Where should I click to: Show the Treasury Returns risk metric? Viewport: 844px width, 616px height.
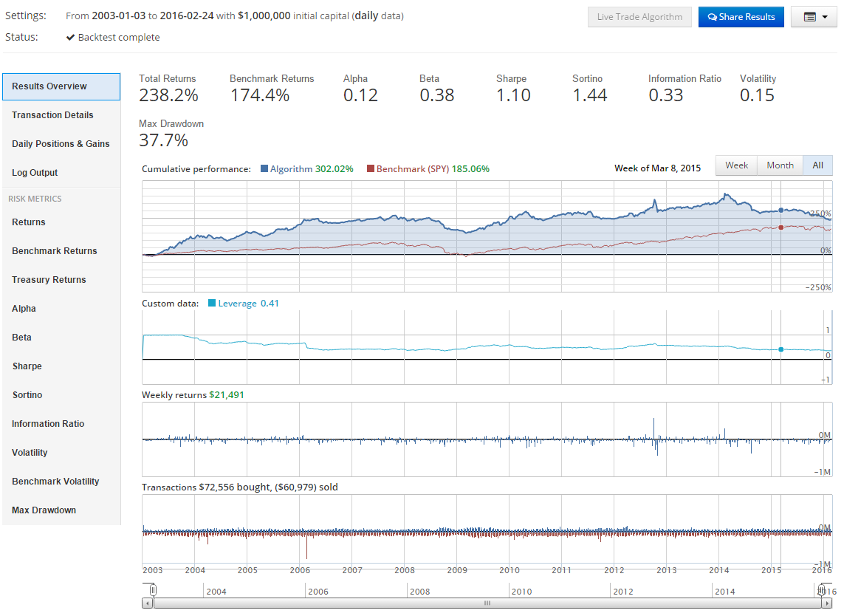49,280
